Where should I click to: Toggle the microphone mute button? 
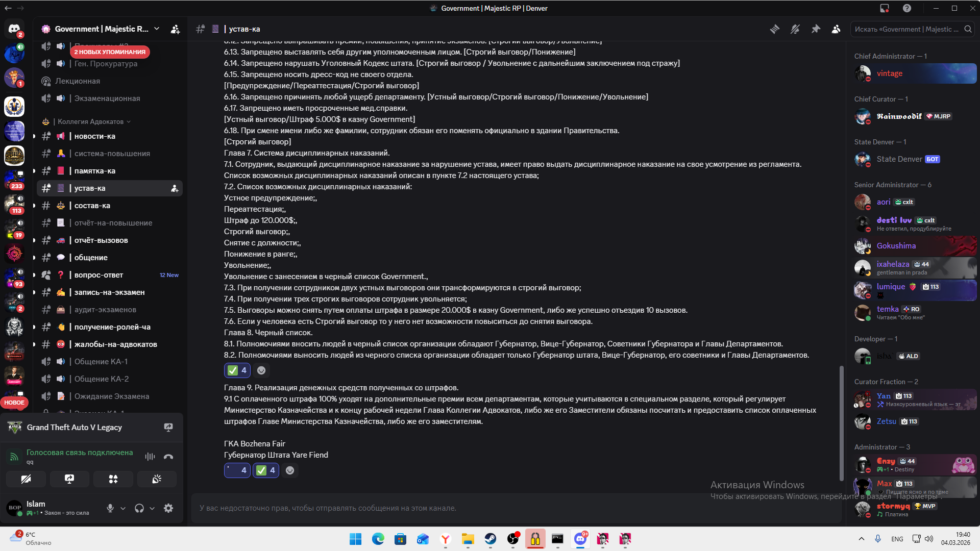coord(110,508)
